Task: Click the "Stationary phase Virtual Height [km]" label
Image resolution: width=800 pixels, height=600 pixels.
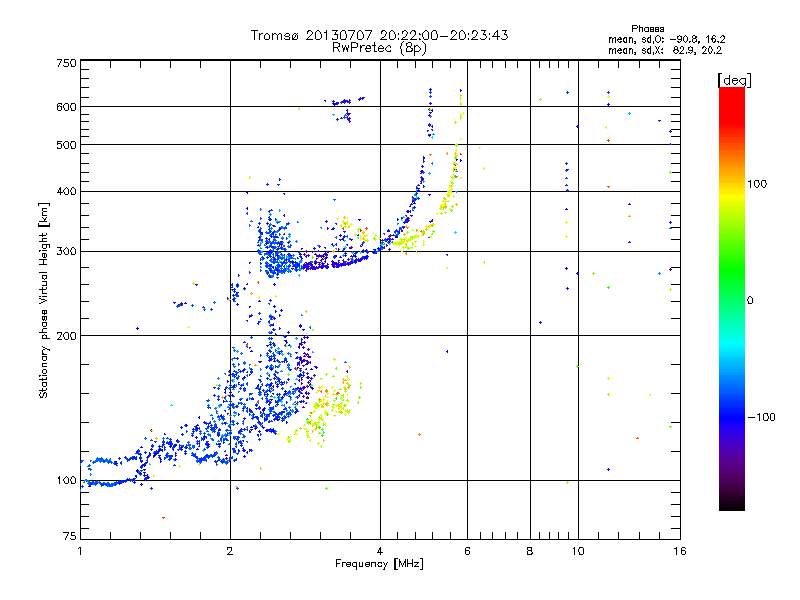Action: [44, 300]
